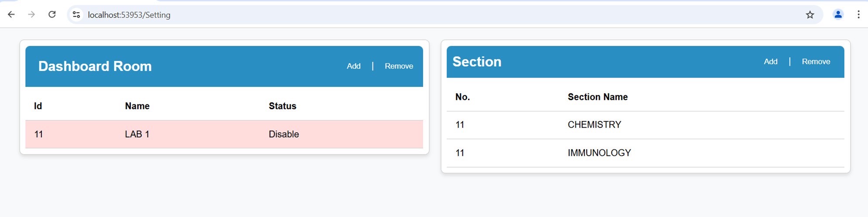Click the Name column header in Dashboard Room

coord(137,106)
